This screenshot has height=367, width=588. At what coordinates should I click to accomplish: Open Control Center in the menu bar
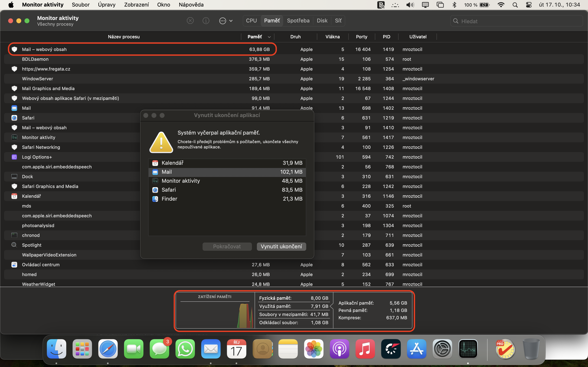(528, 5)
